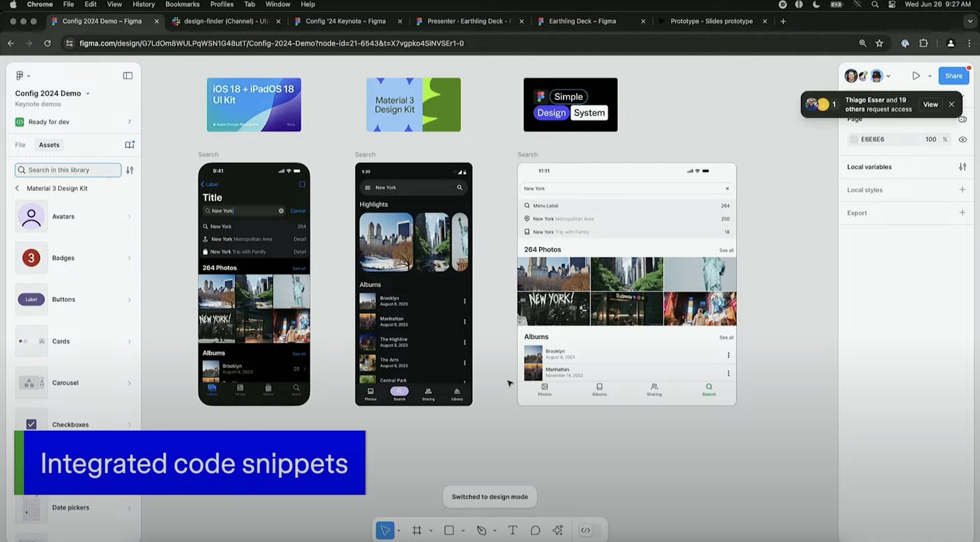
Task: Select the Frame tool
Action: 417,530
